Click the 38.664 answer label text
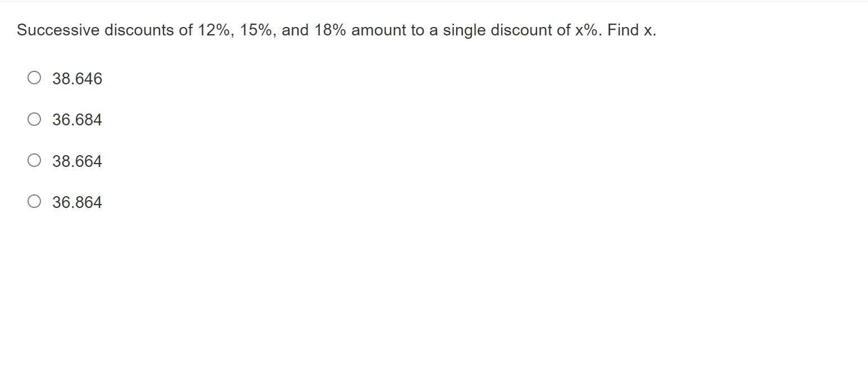 click(78, 161)
